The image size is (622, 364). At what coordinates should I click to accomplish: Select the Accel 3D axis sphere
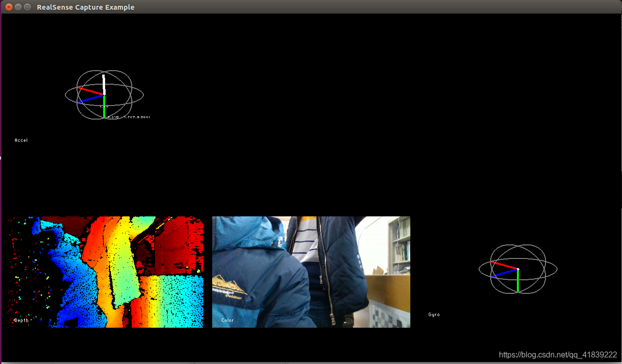(x=104, y=95)
